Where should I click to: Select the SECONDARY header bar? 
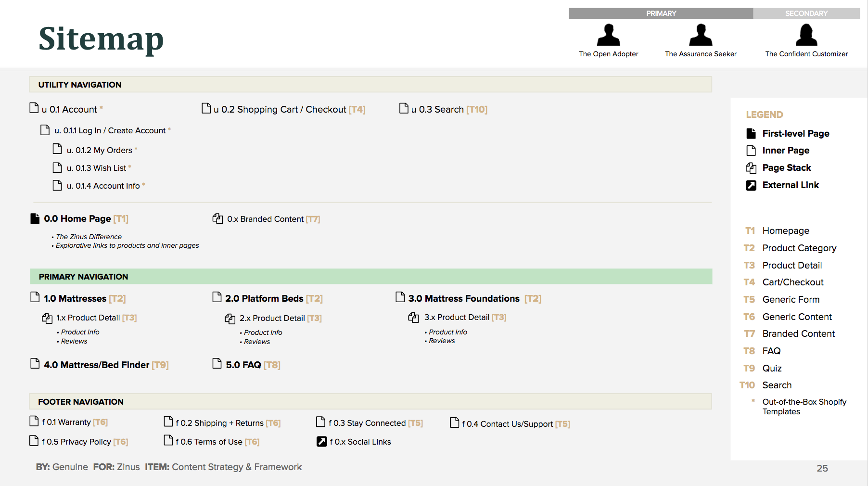[x=806, y=13]
